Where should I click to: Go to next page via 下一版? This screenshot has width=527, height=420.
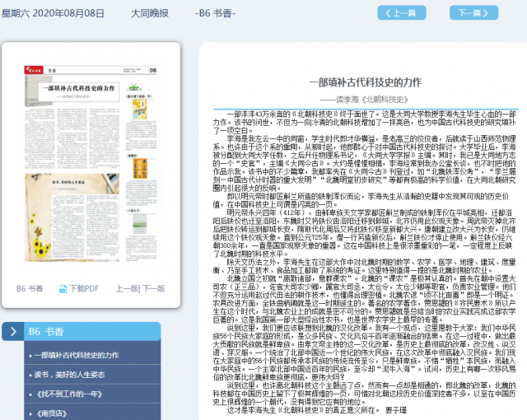(154, 289)
